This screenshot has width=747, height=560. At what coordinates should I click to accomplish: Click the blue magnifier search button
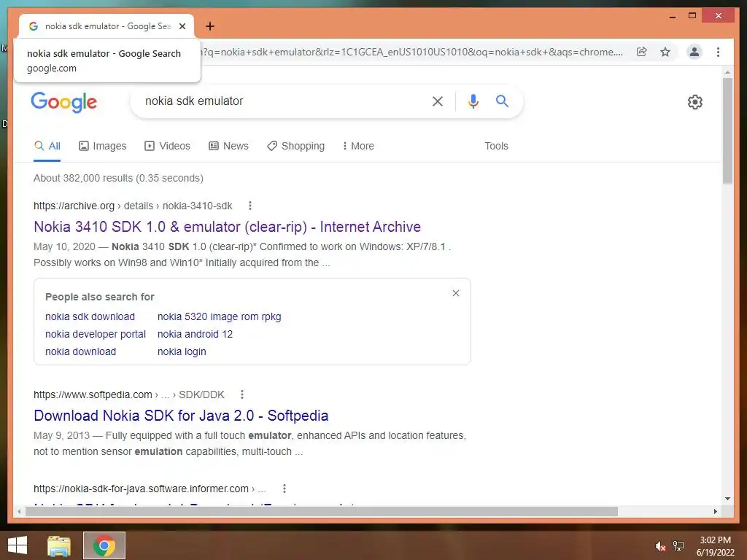[502, 101]
